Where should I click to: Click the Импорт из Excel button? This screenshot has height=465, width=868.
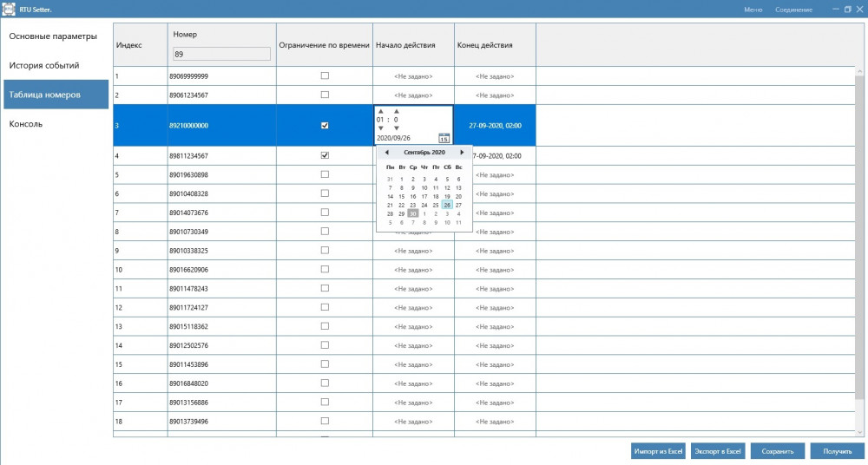[x=659, y=451]
